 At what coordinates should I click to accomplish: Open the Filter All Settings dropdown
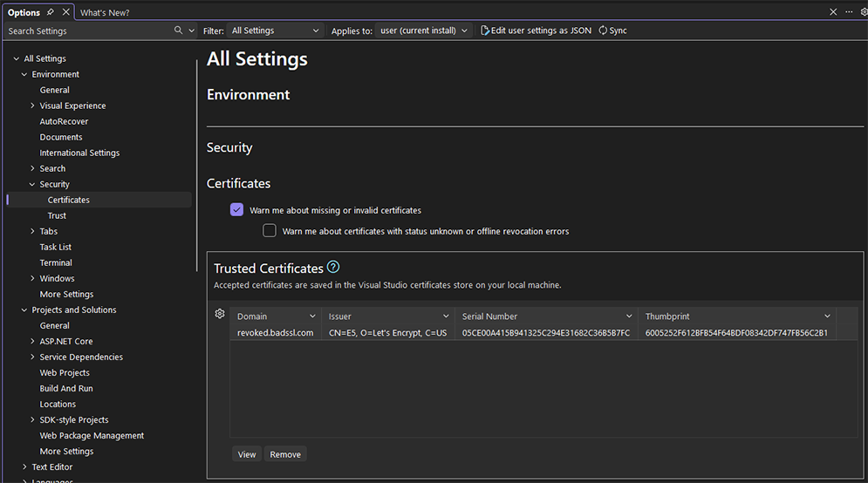(276, 31)
